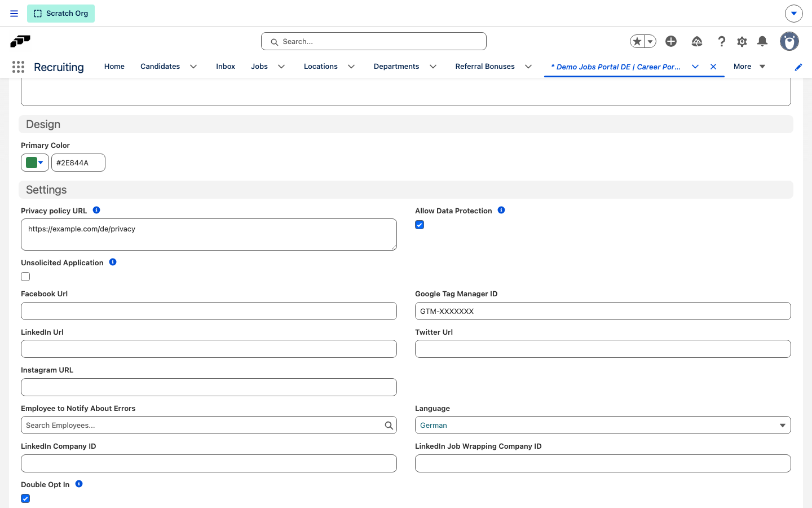812x508 pixels.
Task: Open the More navigation menu
Action: coord(749,67)
